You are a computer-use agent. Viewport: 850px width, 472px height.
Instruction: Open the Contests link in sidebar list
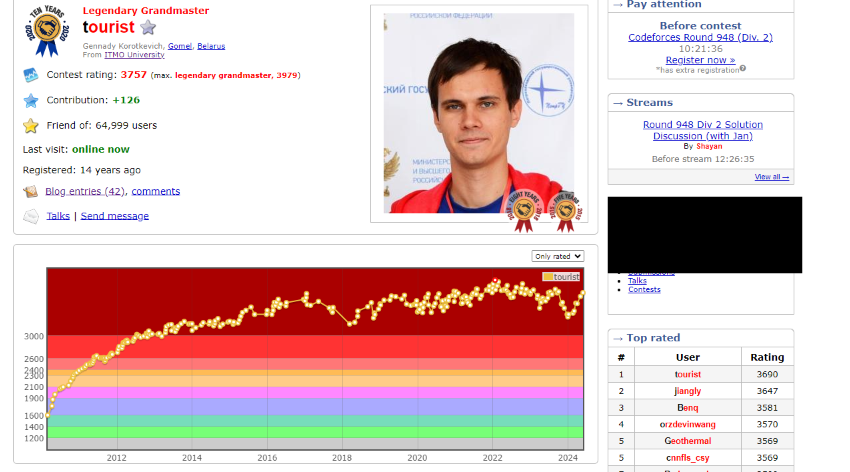click(644, 290)
